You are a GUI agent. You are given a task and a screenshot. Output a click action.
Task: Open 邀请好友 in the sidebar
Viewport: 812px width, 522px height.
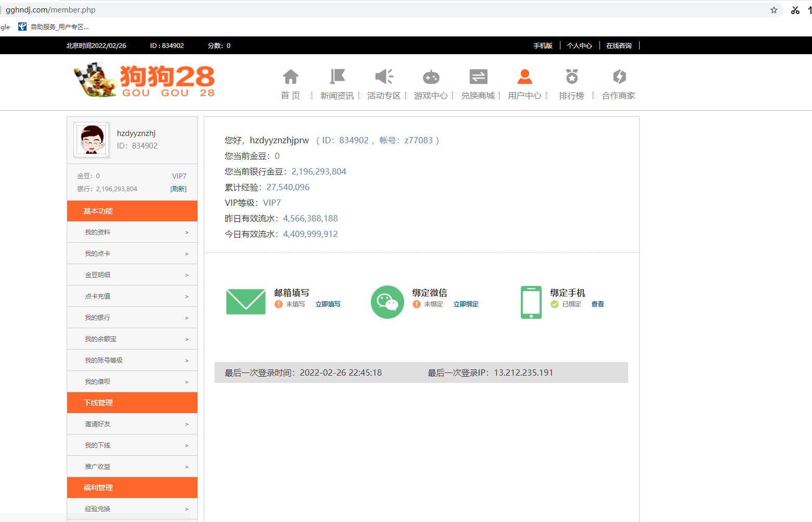click(132, 424)
